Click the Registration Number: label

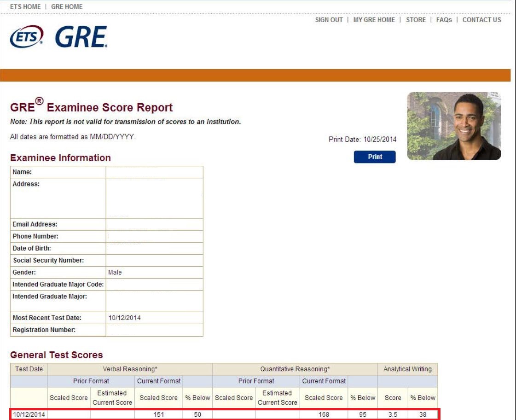tap(44, 330)
